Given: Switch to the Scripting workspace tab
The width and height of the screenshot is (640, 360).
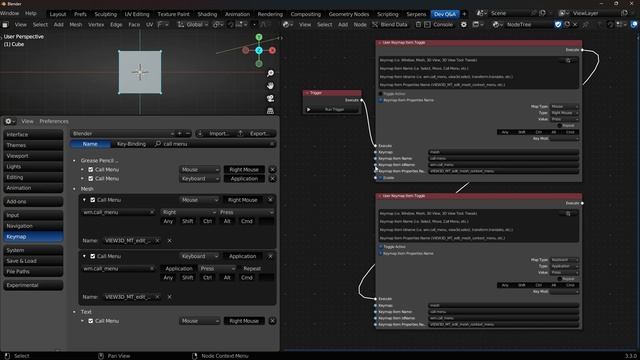Looking at the screenshot, I should pyautogui.click(x=387, y=14).
